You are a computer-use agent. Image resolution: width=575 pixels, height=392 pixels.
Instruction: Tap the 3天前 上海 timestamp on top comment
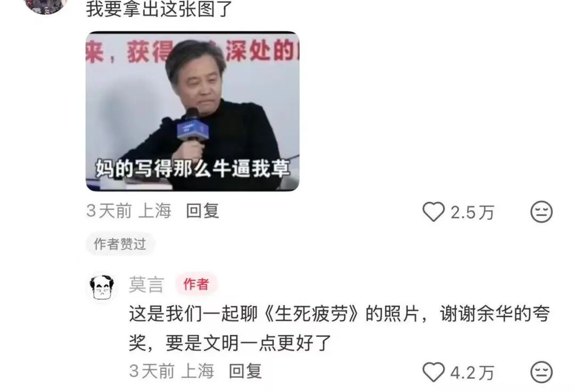(129, 211)
